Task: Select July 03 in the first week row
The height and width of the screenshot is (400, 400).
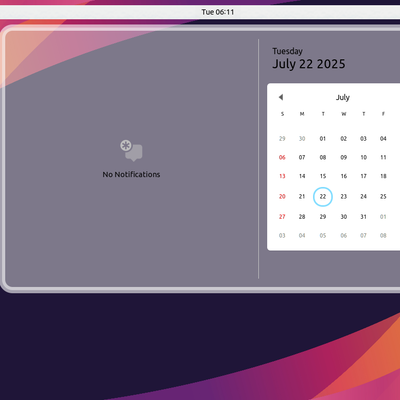Action: click(363, 138)
